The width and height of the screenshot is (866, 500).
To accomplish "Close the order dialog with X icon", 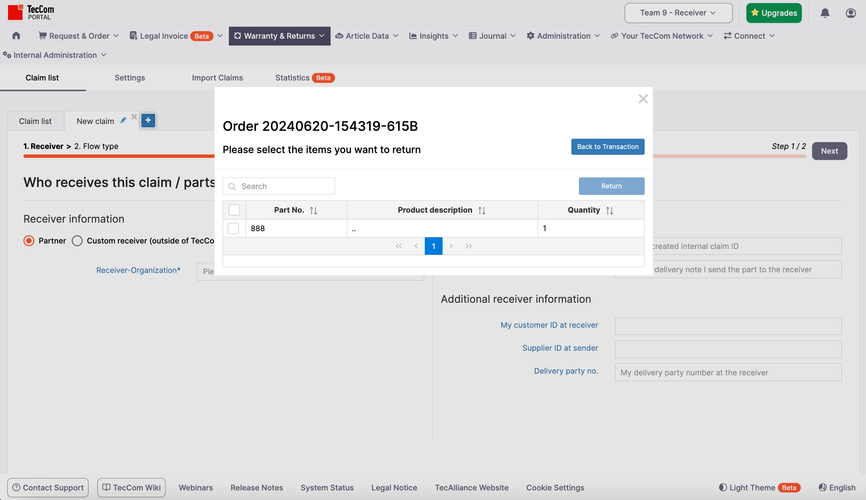I will click(x=643, y=99).
